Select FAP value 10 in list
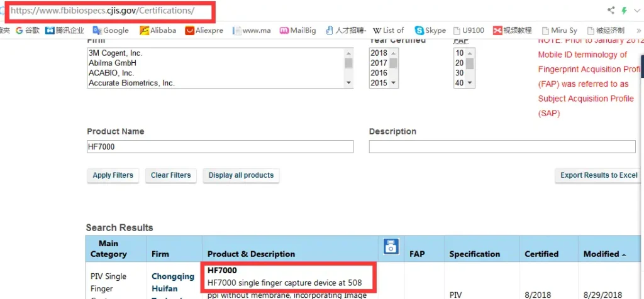 point(459,53)
